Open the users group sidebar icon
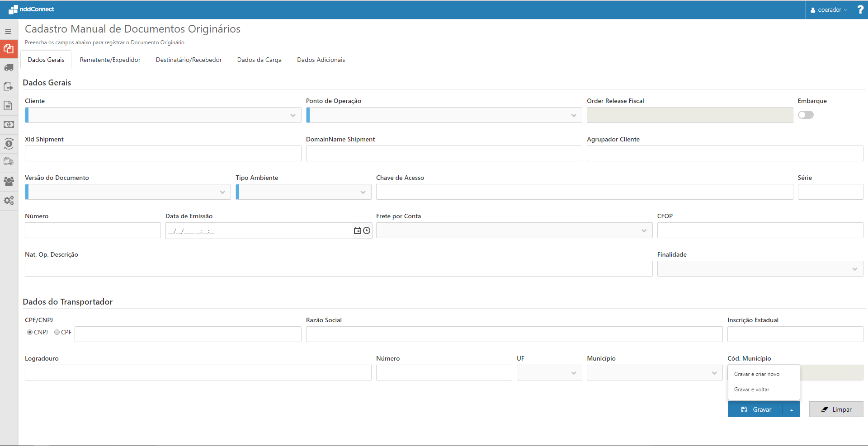Viewport: 868px width, 446px height. [x=9, y=181]
